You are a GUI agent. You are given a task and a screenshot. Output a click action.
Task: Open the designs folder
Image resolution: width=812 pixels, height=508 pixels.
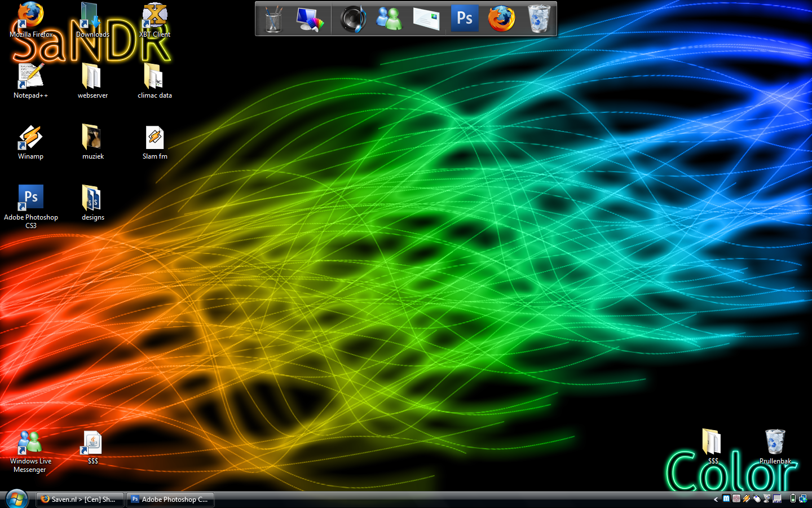coord(92,203)
